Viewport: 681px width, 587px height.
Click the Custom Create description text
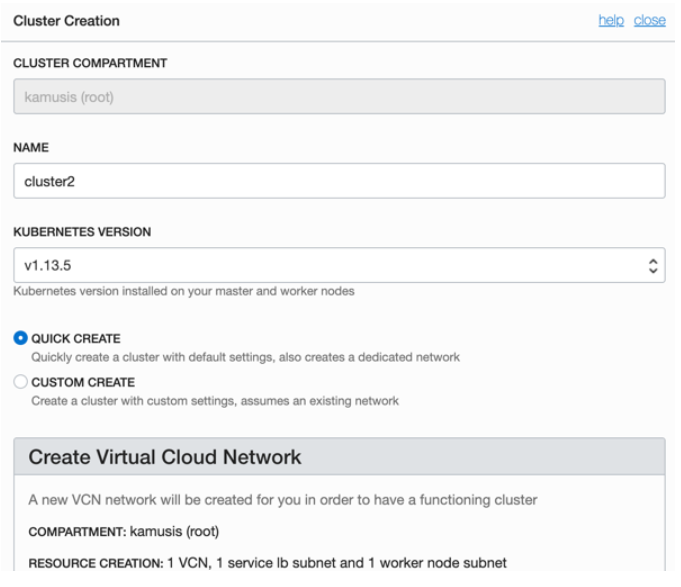tap(215, 401)
